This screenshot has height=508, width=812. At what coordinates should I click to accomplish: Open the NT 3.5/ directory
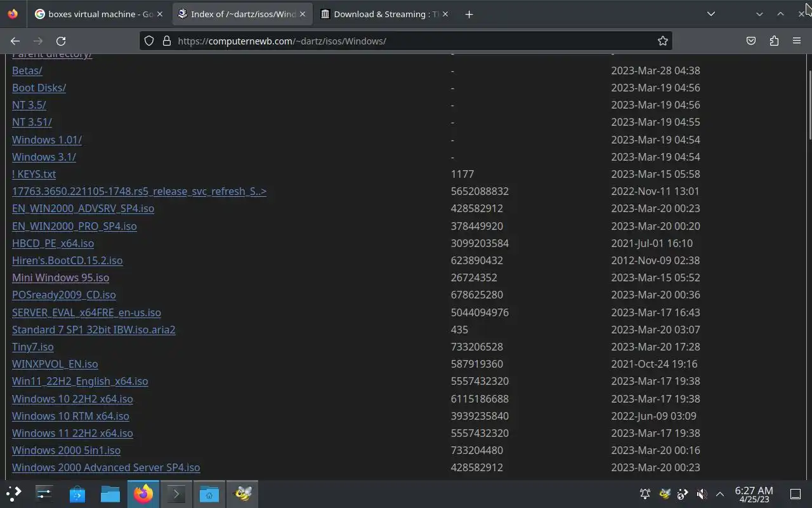[x=29, y=105]
